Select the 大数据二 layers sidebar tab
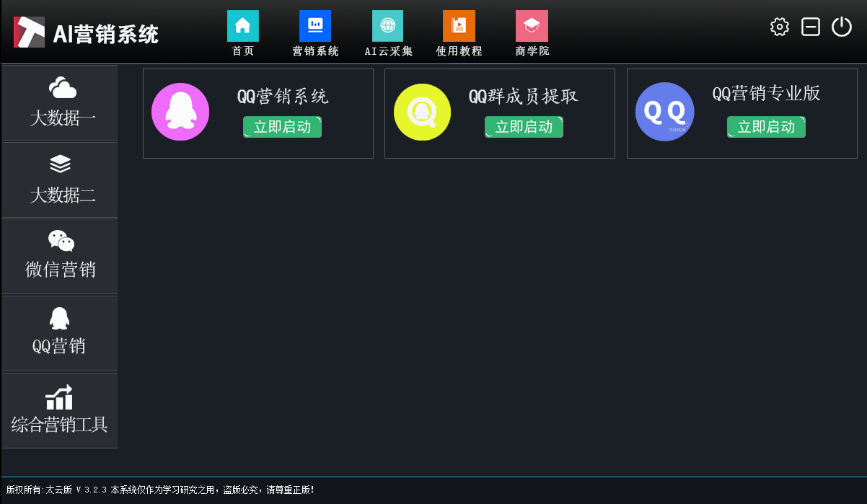The image size is (867, 504). coord(60,180)
